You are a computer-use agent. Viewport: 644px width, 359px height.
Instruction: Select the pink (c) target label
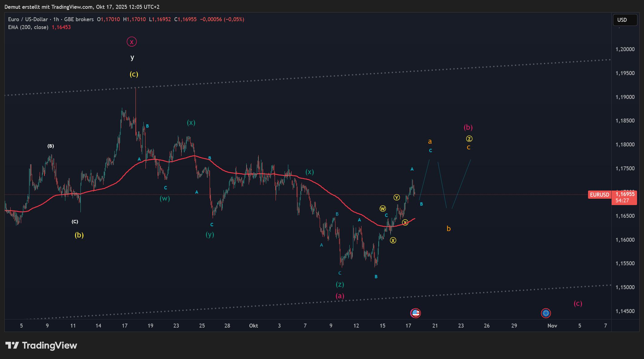pos(578,303)
